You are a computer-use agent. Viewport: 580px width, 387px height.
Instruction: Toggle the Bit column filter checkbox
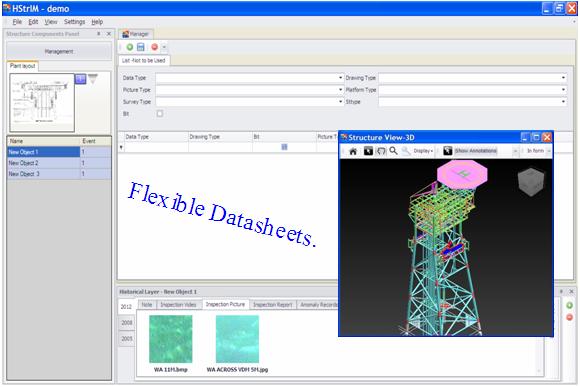284,147
